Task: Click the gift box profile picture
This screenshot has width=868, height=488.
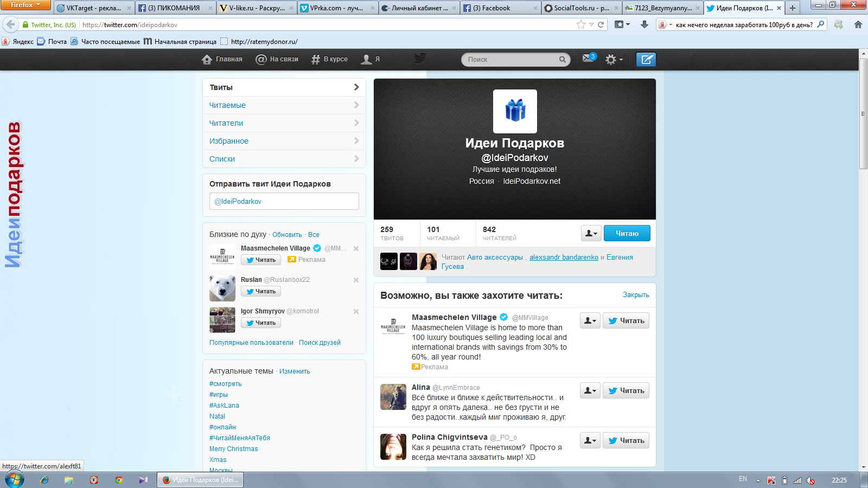Action: (x=515, y=111)
